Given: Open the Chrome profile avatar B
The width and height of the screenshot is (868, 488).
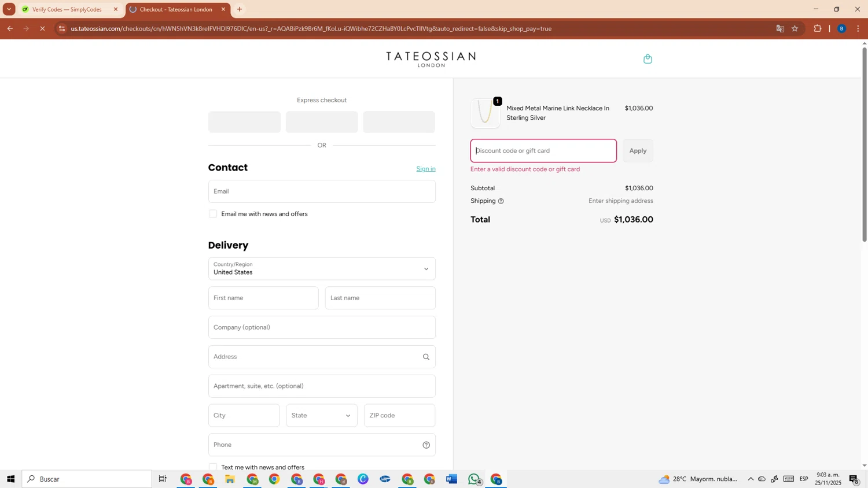Looking at the screenshot, I should (x=842, y=28).
